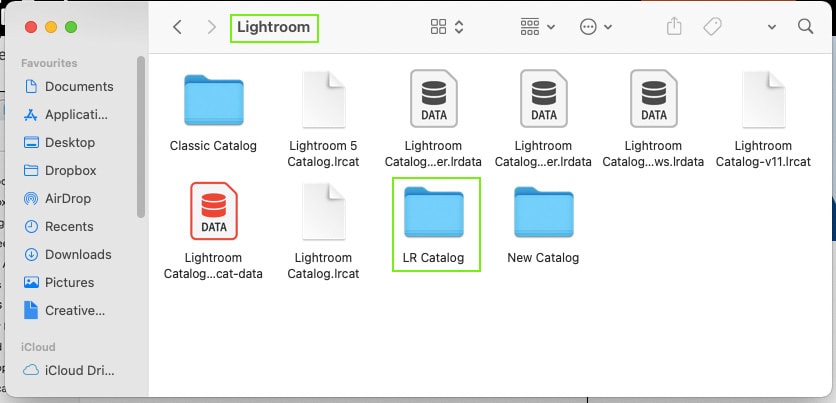Expand the group-by dropdown chevron

click(551, 27)
